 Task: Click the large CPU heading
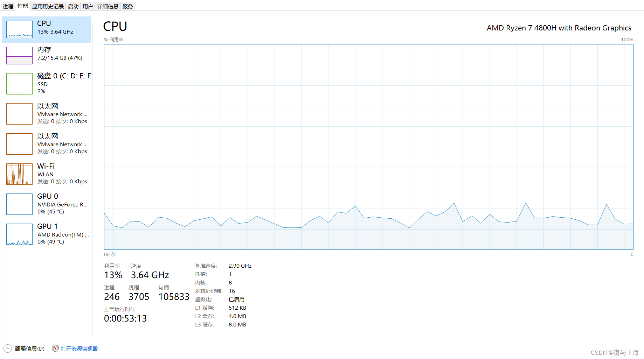pos(115,27)
